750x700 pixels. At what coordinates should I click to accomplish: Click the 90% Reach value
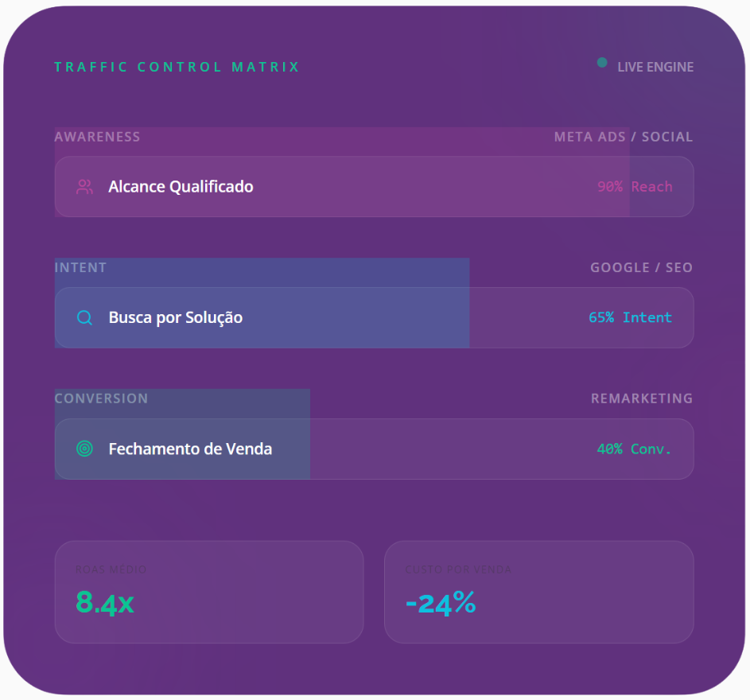[635, 187]
